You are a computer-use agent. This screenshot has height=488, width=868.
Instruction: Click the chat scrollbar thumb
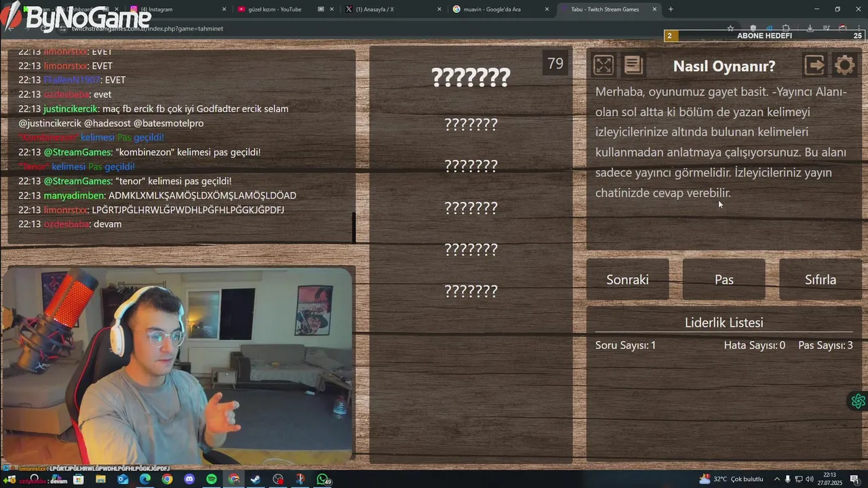[x=354, y=228]
